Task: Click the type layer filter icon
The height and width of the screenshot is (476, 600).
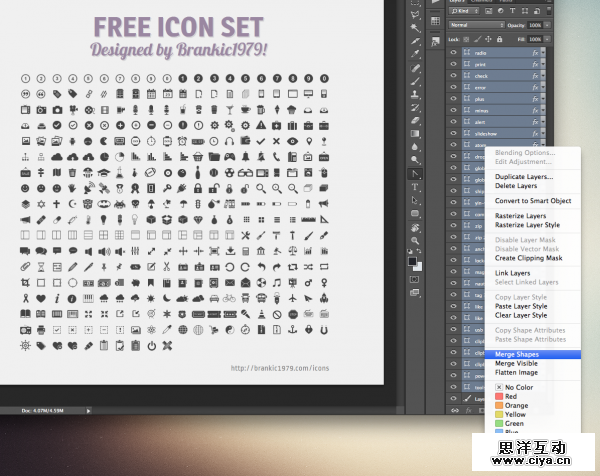Action: tap(514, 13)
